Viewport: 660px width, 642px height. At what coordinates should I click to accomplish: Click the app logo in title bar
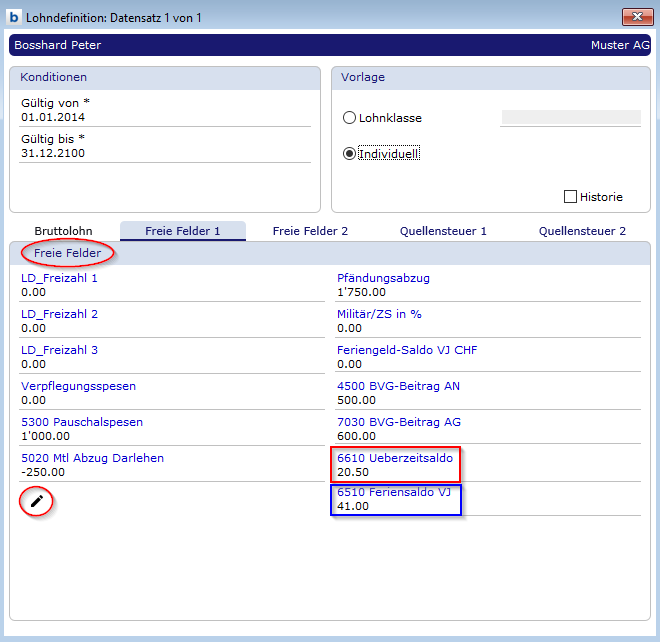(x=15, y=16)
